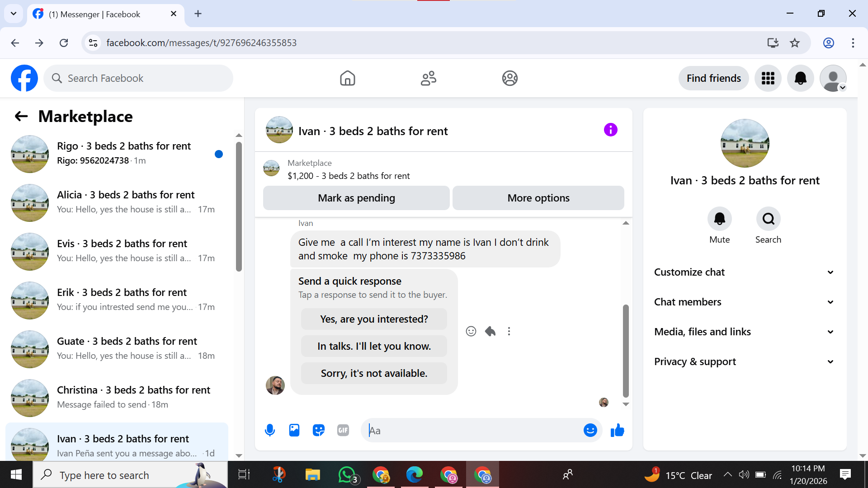The width and height of the screenshot is (868, 488).
Task: Go back in browser history
Action: pos(15,43)
